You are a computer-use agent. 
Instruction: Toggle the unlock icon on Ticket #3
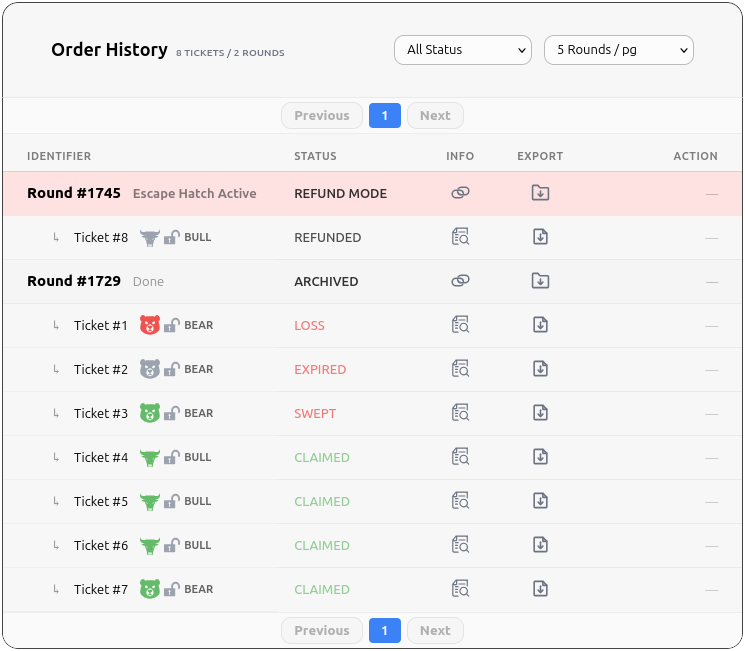172,413
